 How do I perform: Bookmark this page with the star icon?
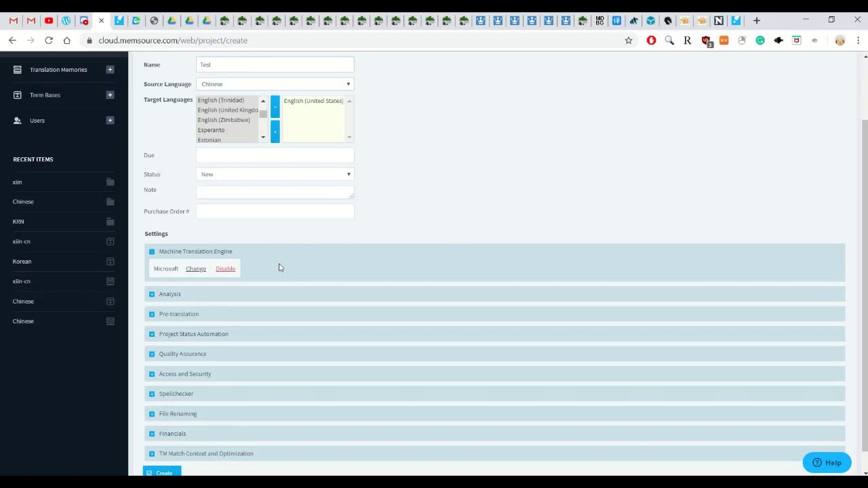coord(629,41)
